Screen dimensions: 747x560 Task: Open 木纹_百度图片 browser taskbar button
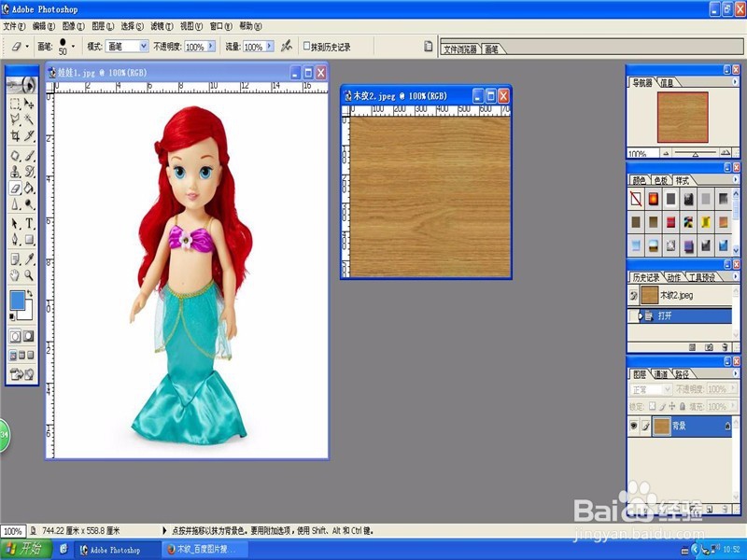[204, 550]
